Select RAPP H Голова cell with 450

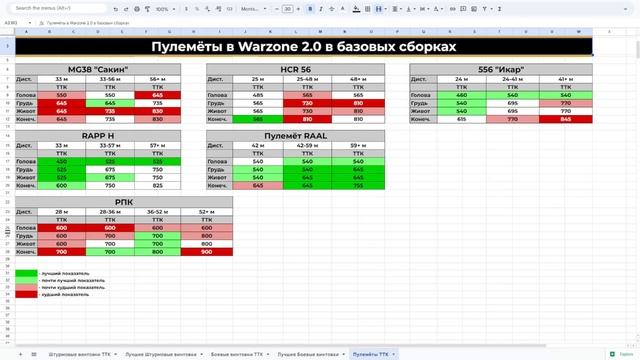click(x=62, y=162)
